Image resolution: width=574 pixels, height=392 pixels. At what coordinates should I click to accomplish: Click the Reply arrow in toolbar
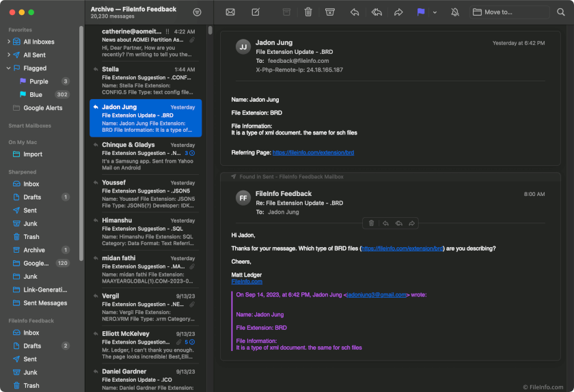point(355,12)
